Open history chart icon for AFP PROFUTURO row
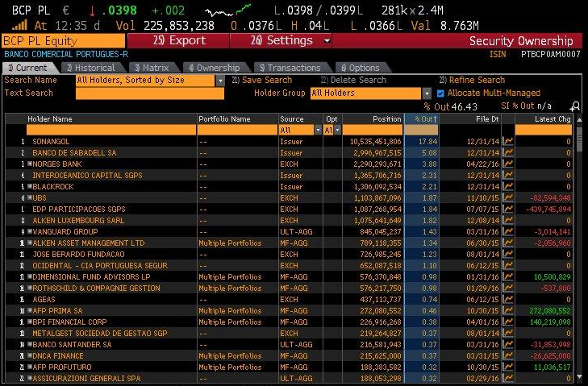 [508, 367]
